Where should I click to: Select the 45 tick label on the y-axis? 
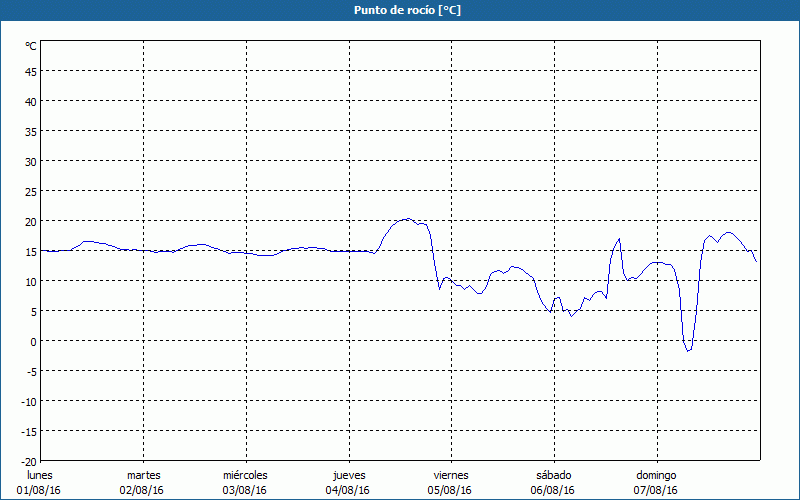[x=30, y=71]
